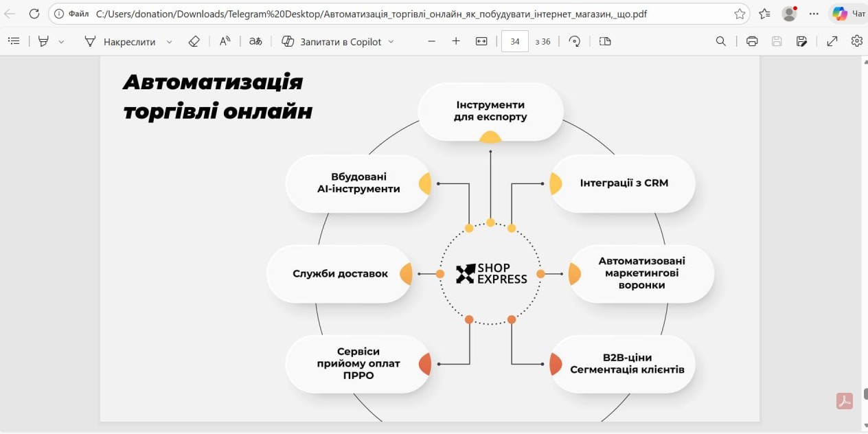Viewport: 868px width, 434px height.
Task: Click the translate icon
Action: click(255, 41)
